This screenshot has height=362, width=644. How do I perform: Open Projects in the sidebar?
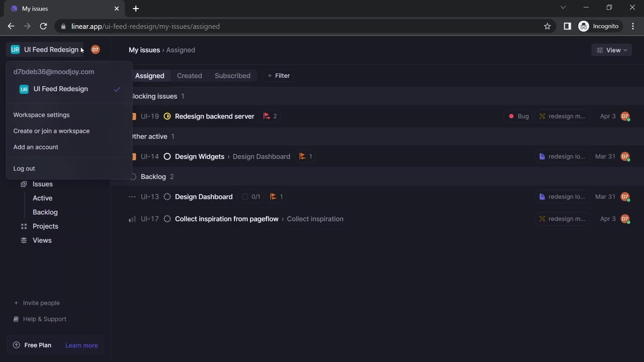(45, 226)
